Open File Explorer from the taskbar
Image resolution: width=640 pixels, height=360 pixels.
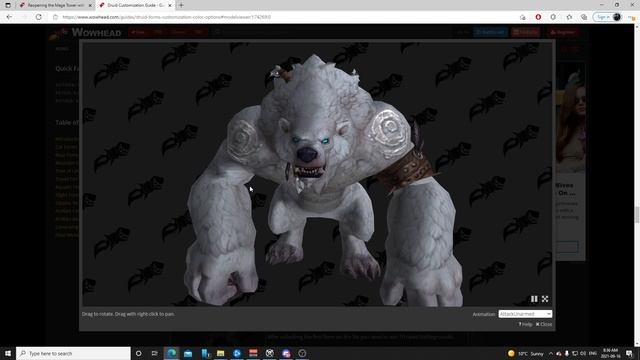[220, 353]
